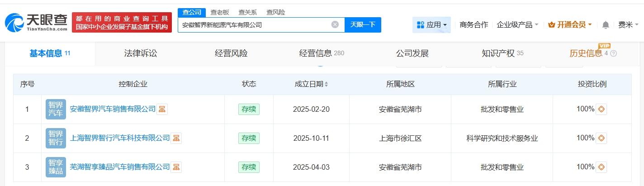Click investment path icon in row 1
Screen dimensions: 644x186
(x=601, y=109)
